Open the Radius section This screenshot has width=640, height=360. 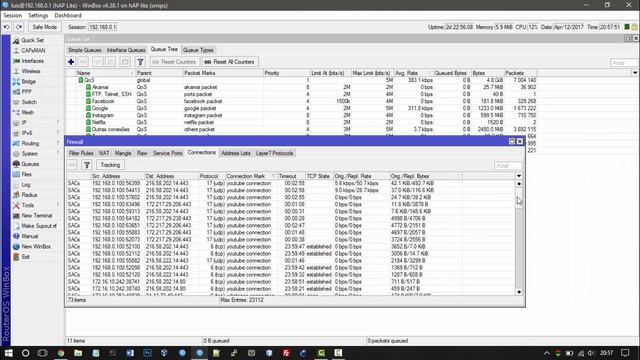(x=29, y=195)
